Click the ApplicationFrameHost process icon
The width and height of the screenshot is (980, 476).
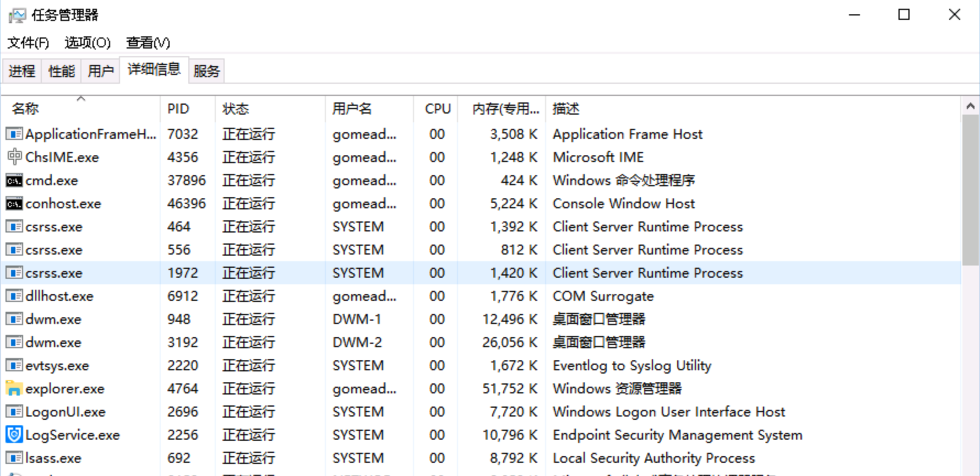(14, 134)
